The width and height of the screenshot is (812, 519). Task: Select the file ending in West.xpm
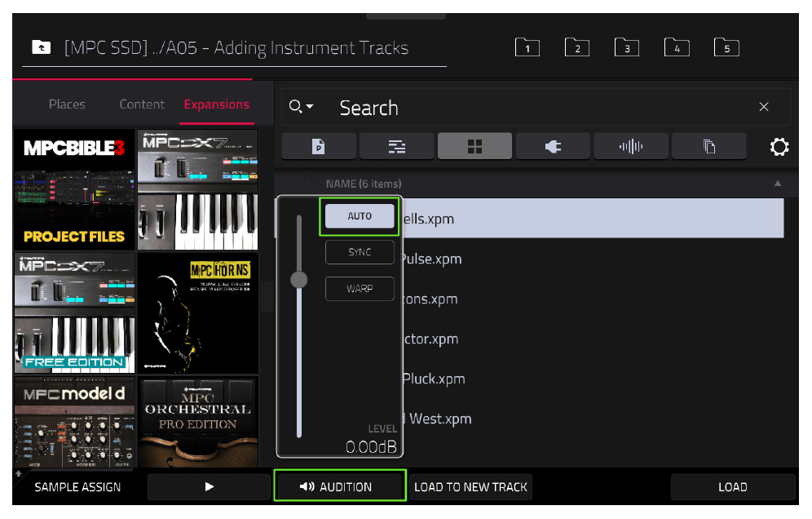[594, 419]
